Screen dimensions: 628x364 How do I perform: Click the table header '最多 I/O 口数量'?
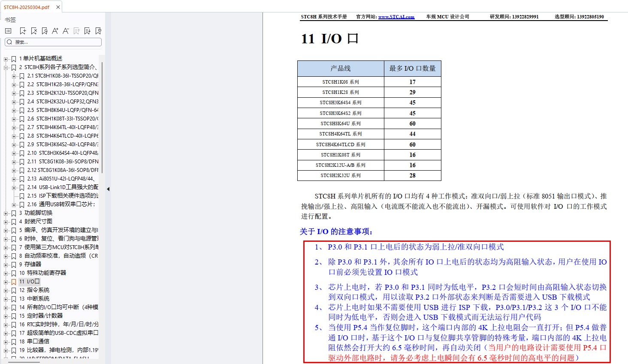(x=412, y=69)
